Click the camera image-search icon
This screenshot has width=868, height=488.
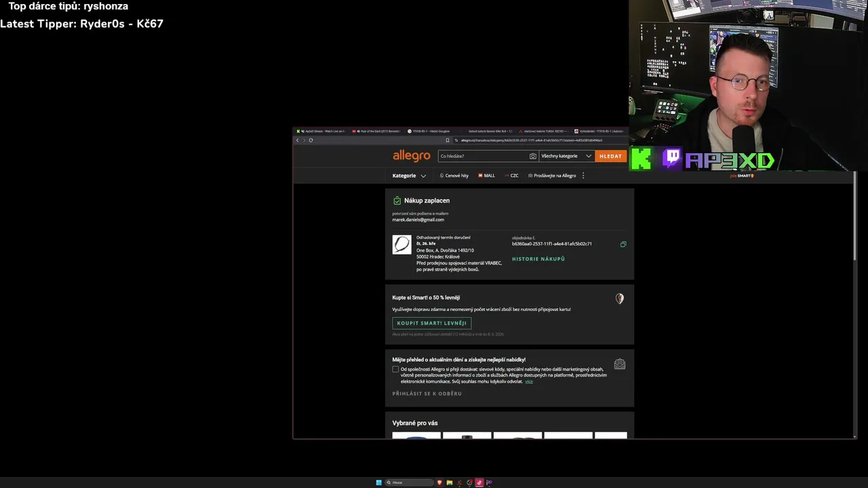pos(533,156)
